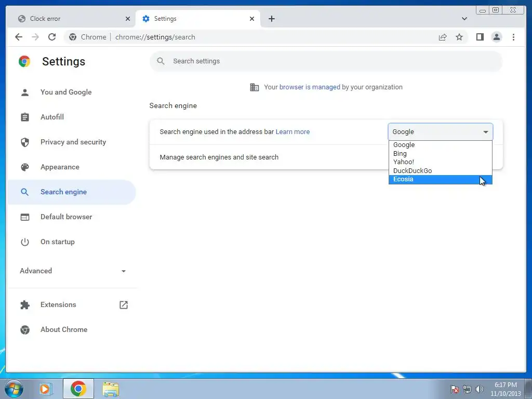Close the Settings tab
Viewport: 532px width, 399px height.
tap(252, 19)
